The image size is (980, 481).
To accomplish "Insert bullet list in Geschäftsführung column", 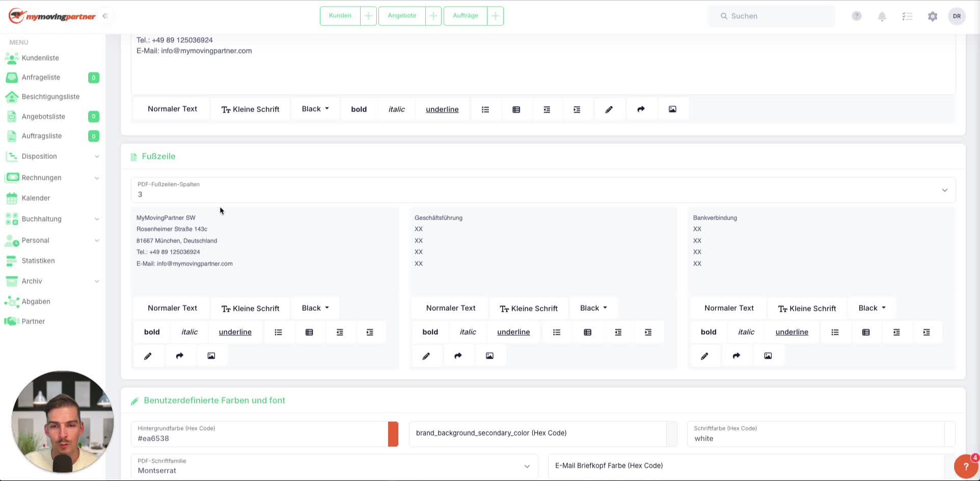I will coord(557,332).
